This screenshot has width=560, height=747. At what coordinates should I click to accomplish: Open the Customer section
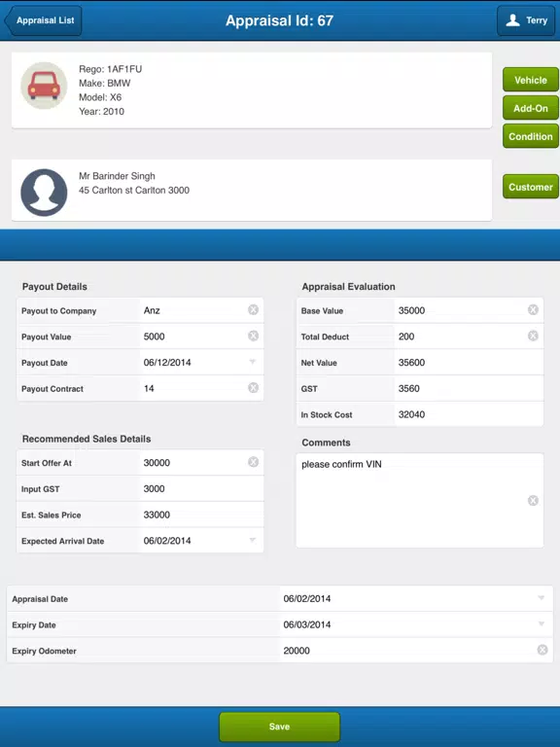tap(531, 187)
